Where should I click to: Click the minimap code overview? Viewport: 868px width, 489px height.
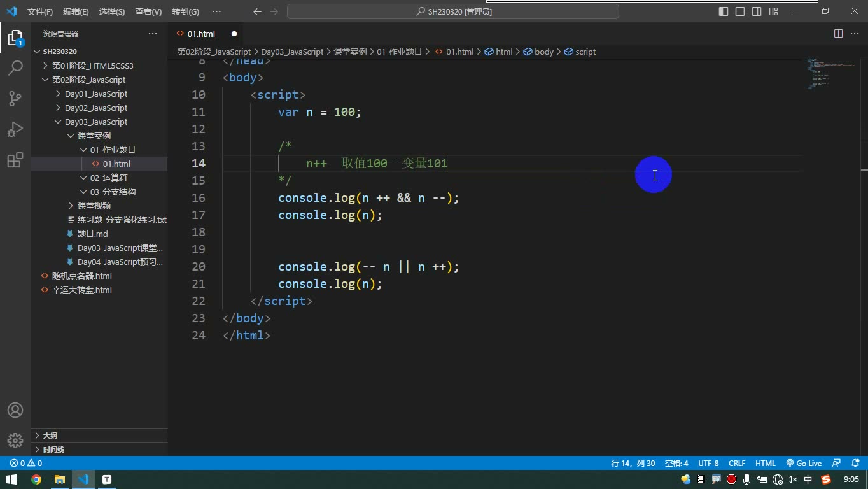point(831,73)
